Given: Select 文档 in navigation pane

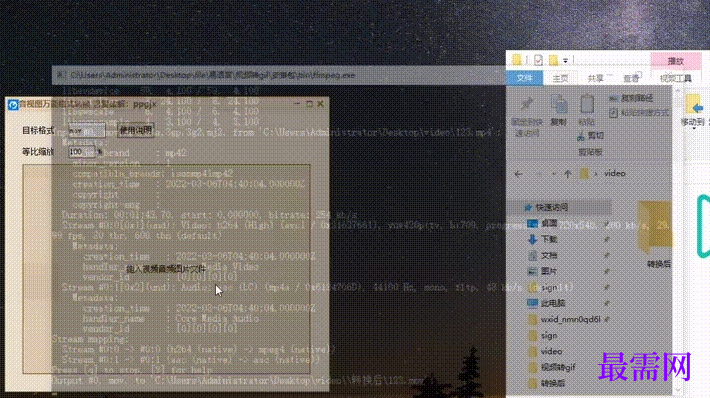Looking at the screenshot, I should (549, 255).
